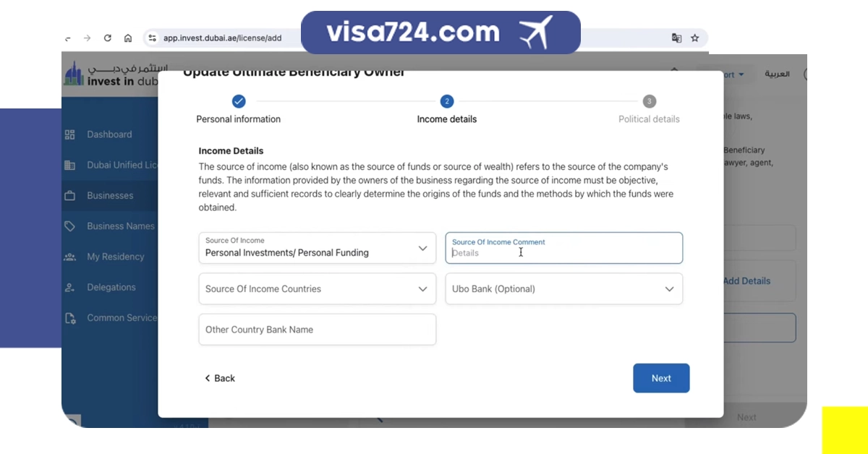
Task: Click the Other Country Bank Name field
Action: pyautogui.click(x=317, y=330)
